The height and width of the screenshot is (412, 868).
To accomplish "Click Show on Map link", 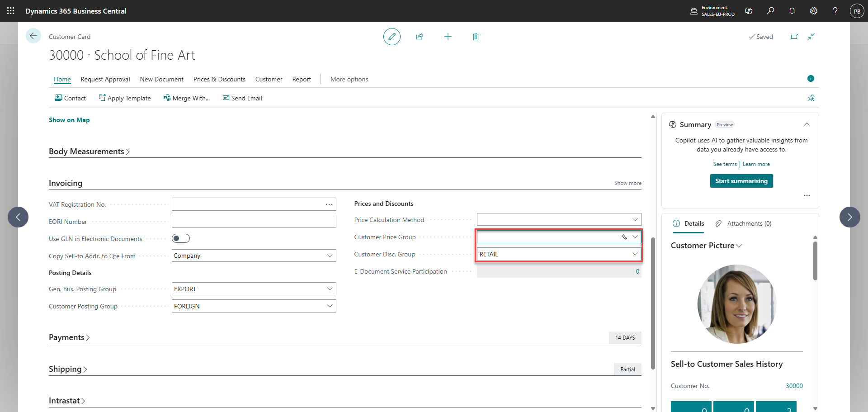I will (69, 120).
